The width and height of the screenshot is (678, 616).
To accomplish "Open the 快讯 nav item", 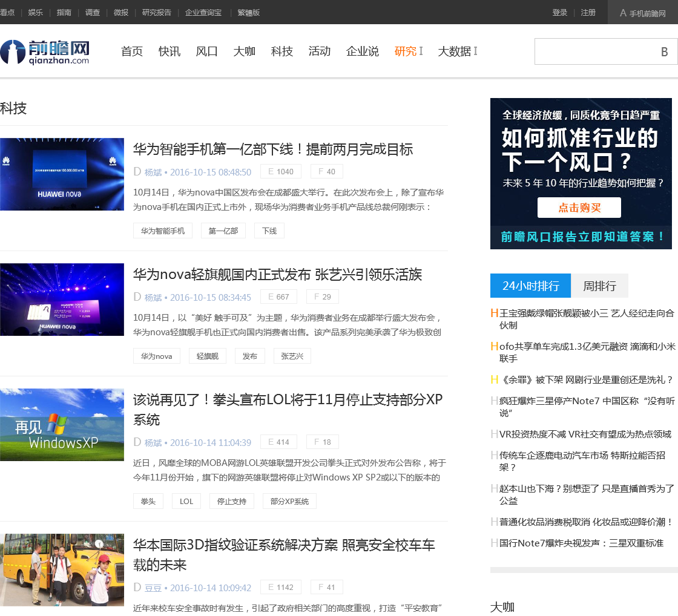I will [169, 51].
